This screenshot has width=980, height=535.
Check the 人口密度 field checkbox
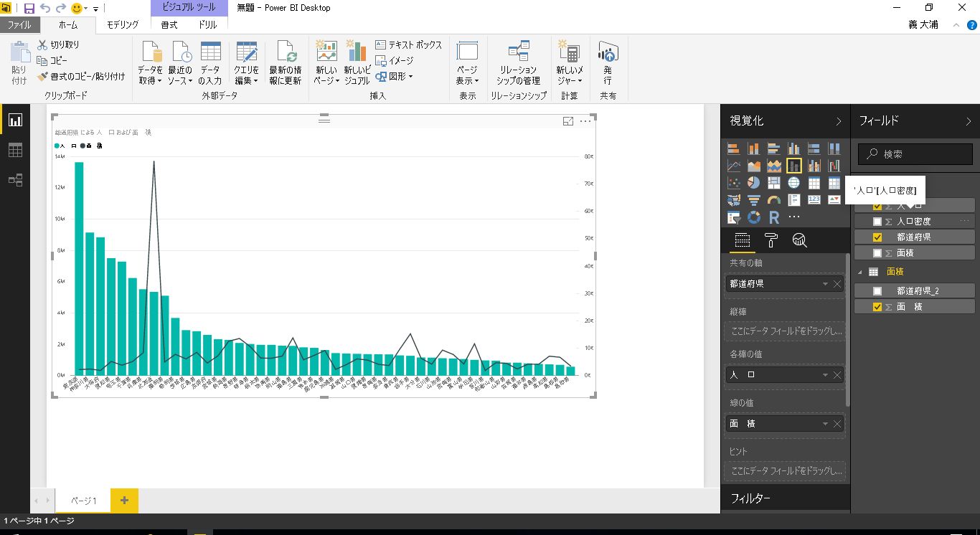coord(877,222)
